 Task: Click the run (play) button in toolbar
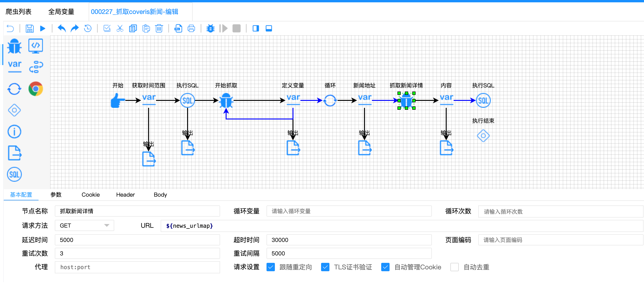point(42,28)
